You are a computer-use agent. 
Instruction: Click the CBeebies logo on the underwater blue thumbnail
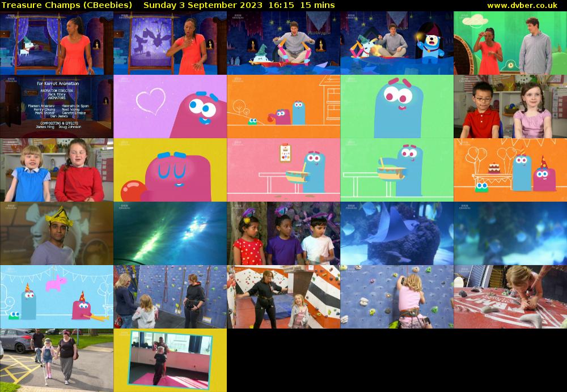pos(464,207)
